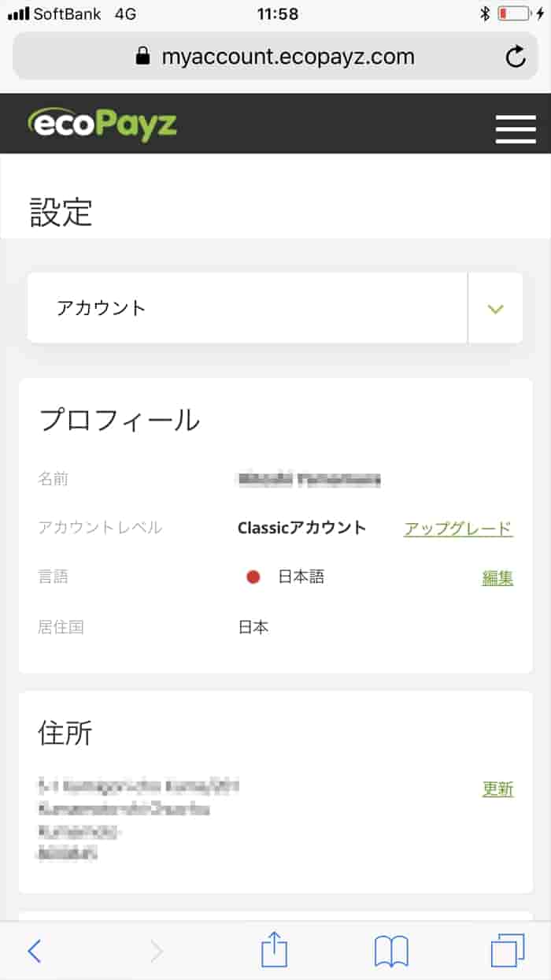Tap the red language indicator dot
Viewport: 551px width, 980px height.
point(253,577)
